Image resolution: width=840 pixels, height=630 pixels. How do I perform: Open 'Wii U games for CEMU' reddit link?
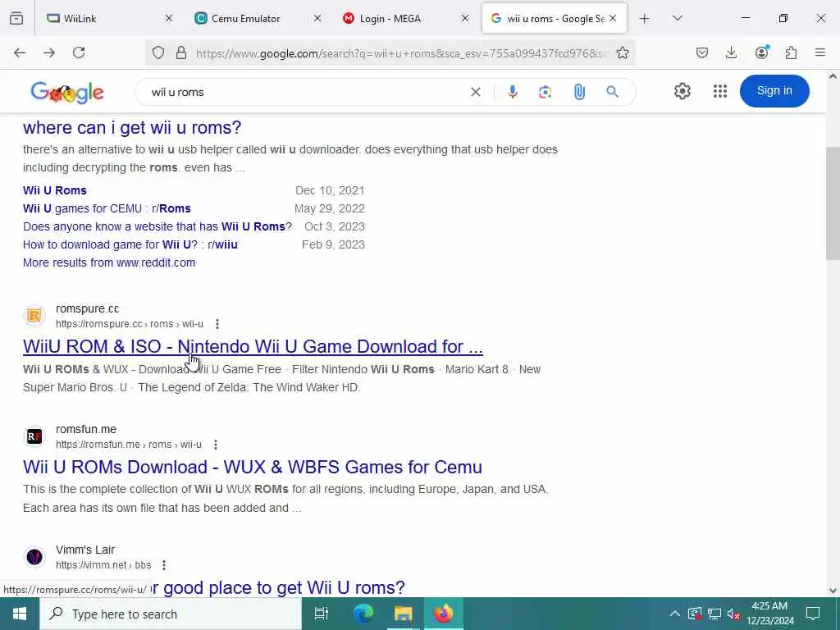[107, 208]
